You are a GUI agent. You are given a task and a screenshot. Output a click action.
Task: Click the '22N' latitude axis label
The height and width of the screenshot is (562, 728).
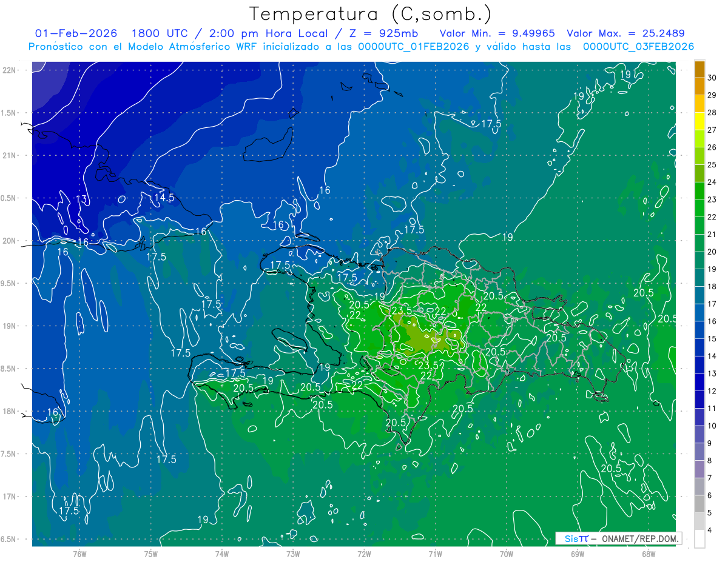(9, 70)
